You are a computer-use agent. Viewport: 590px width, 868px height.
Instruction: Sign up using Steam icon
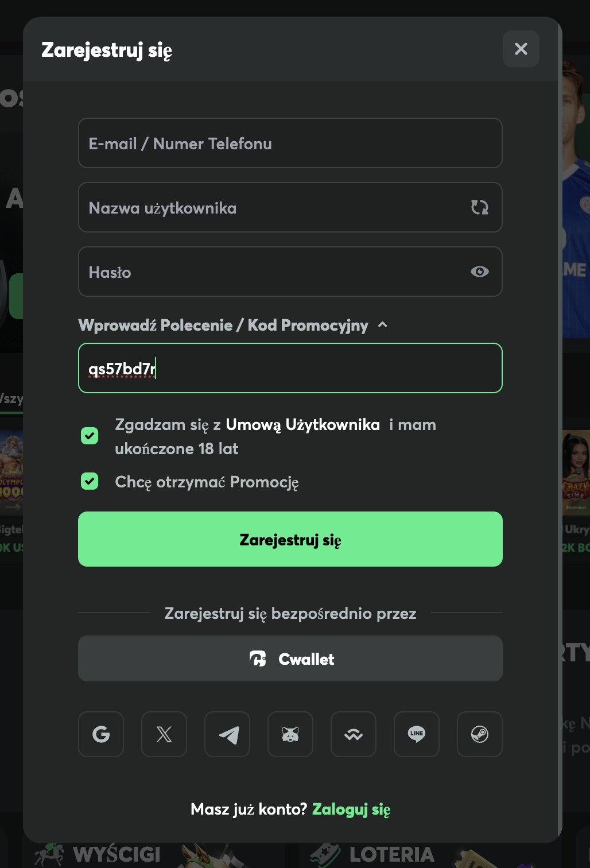pyautogui.click(x=480, y=734)
